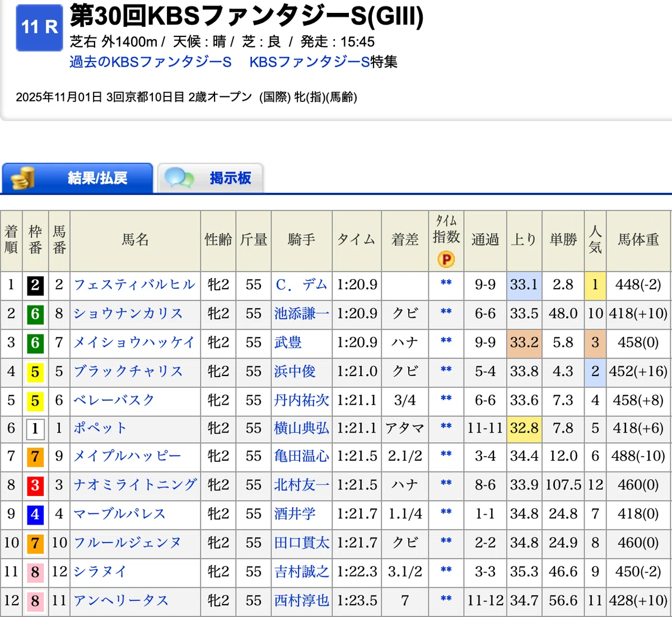Viewport: 672px width, 617px height.
Task: Click the ** time index for フェスティバルヒル
Action: (x=446, y=283)
